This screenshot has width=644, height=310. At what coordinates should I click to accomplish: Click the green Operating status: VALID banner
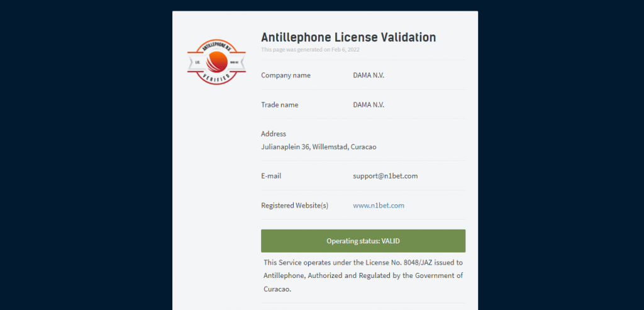(363, 241)
